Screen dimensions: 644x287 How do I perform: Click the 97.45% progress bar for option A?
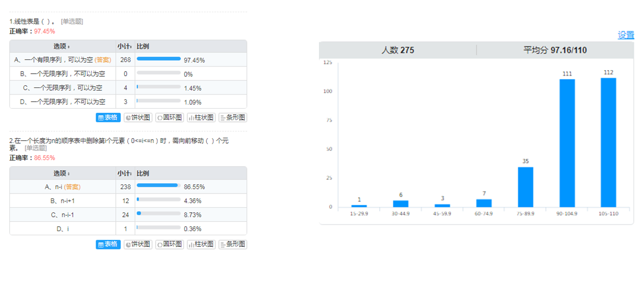(158, 59)
